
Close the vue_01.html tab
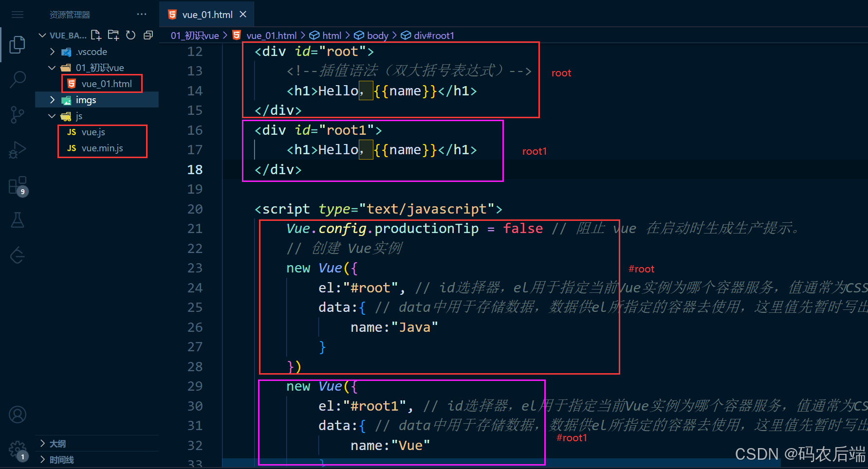pos(243,14)
